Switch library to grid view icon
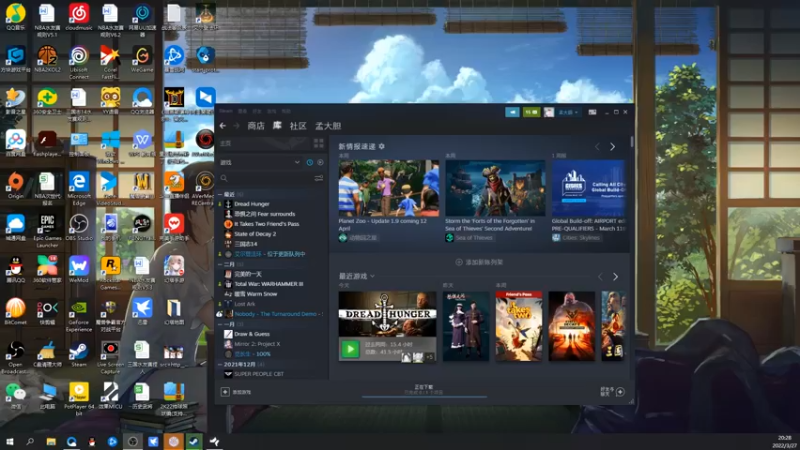 coord(319,143)
